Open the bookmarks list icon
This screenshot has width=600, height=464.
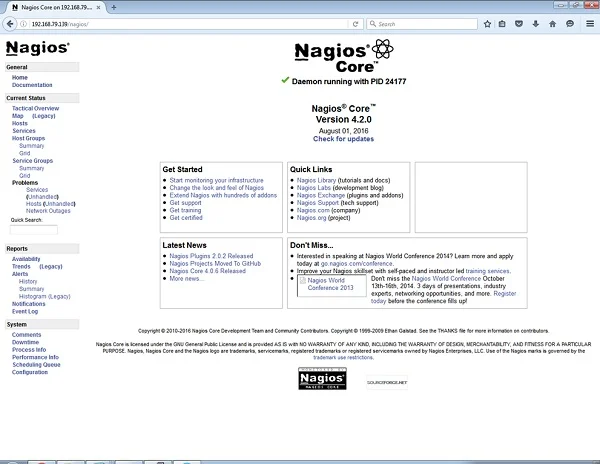[502, 24]
